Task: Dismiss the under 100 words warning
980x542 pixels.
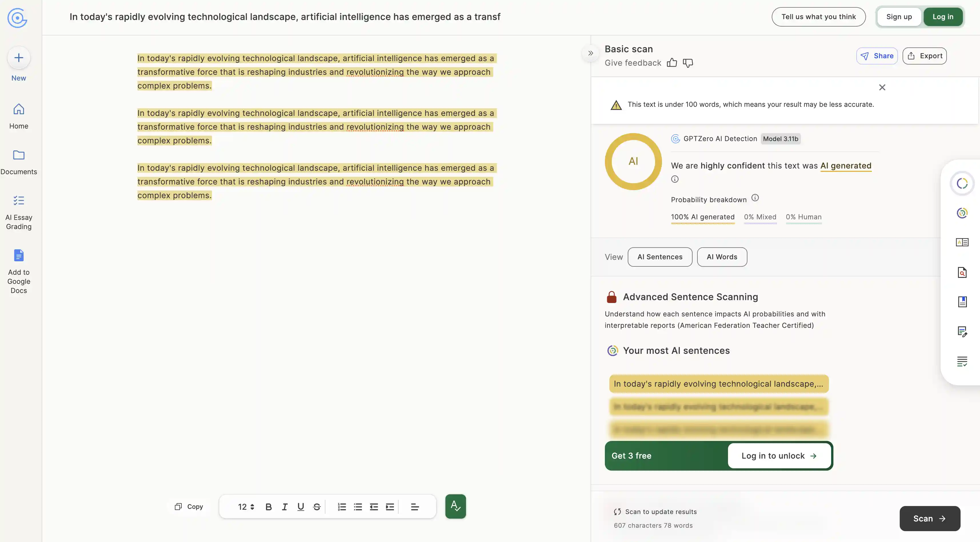Action: coord(882,87)
